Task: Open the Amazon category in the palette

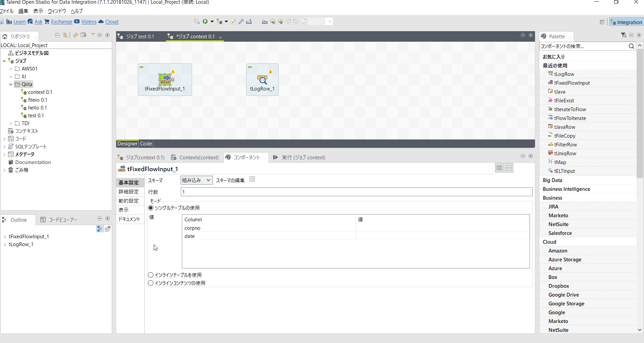Action: [558, 250]
